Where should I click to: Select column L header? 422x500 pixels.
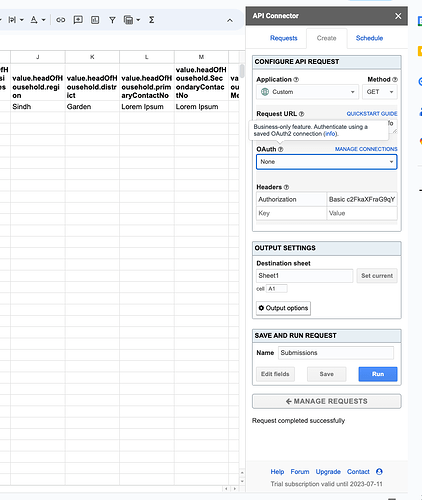point(147,57)
